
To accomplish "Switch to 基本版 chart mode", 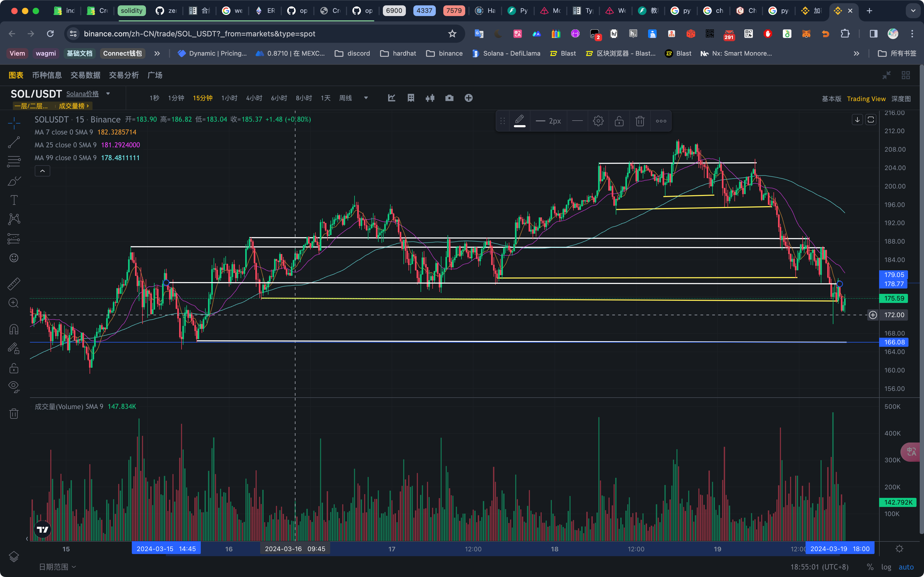I will tap(831, 99).
